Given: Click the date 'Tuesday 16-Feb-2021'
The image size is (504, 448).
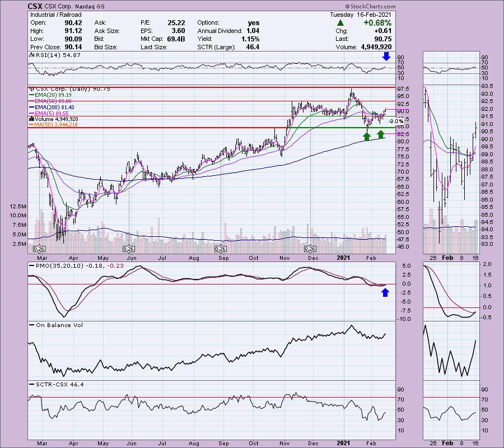Looking at the screenshot, I should tap(361, 15).
